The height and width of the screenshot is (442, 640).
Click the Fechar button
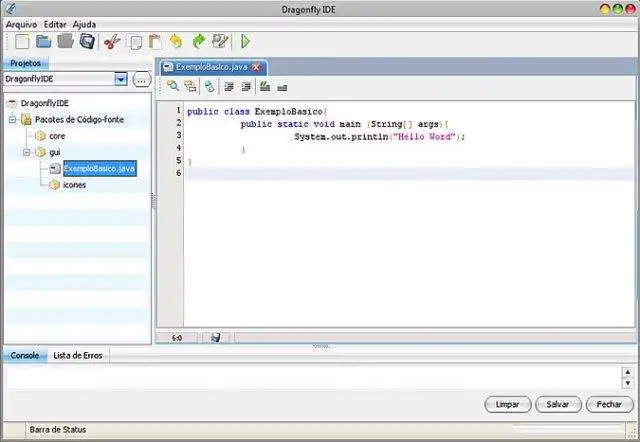click(609, 404)
